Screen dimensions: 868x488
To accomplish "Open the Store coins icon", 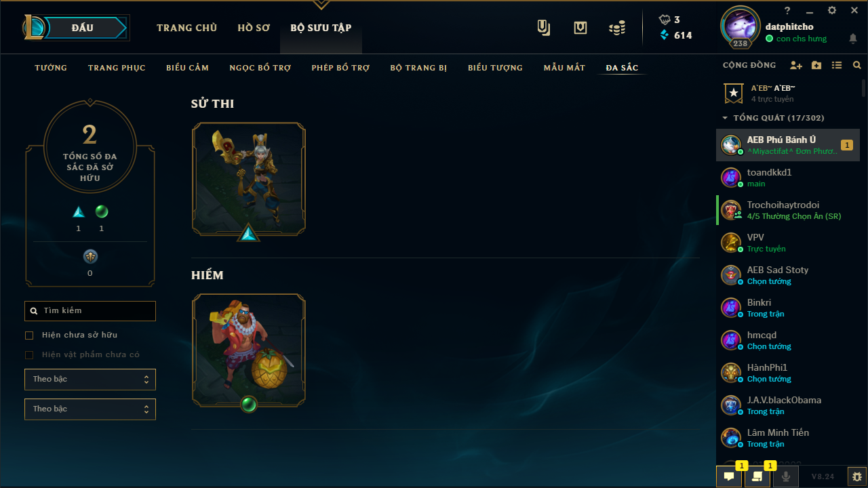I will coord(617,28).
